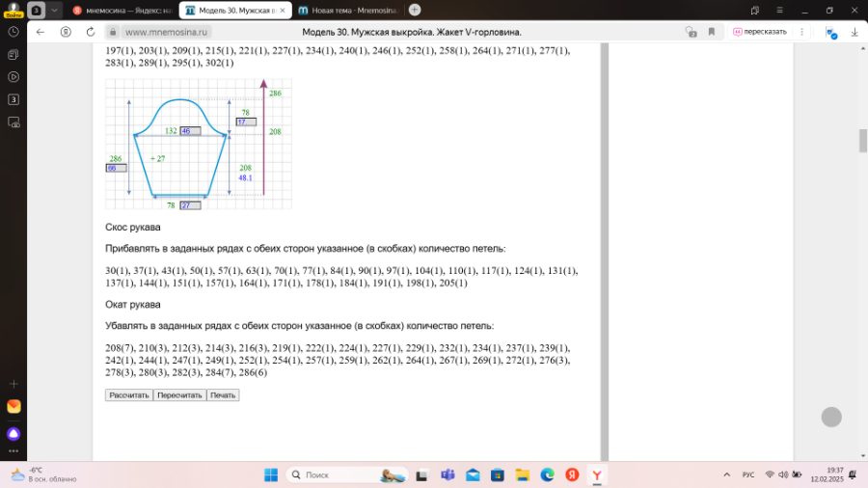The width and height of the screenshot is (868, 488).
Task: Click the Windows Start button
Action: click(x=271, y=474)
